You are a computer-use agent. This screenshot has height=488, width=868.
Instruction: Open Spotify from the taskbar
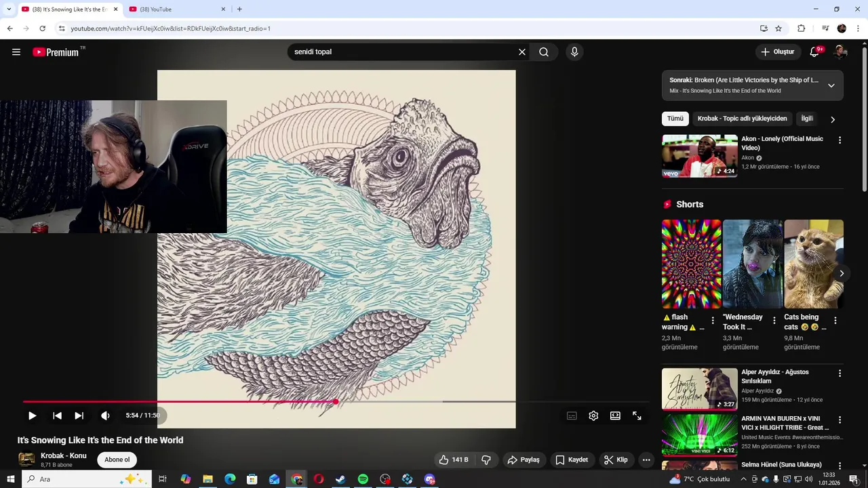(363, 479)
